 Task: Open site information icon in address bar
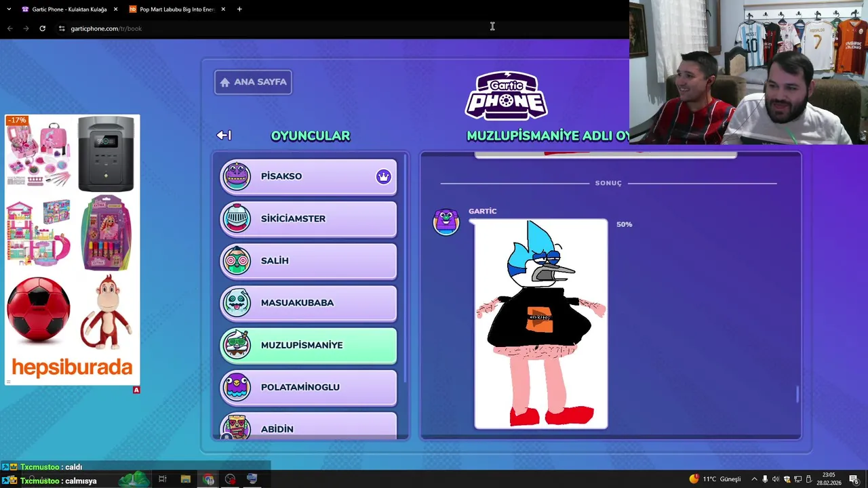tap(62, 28)
